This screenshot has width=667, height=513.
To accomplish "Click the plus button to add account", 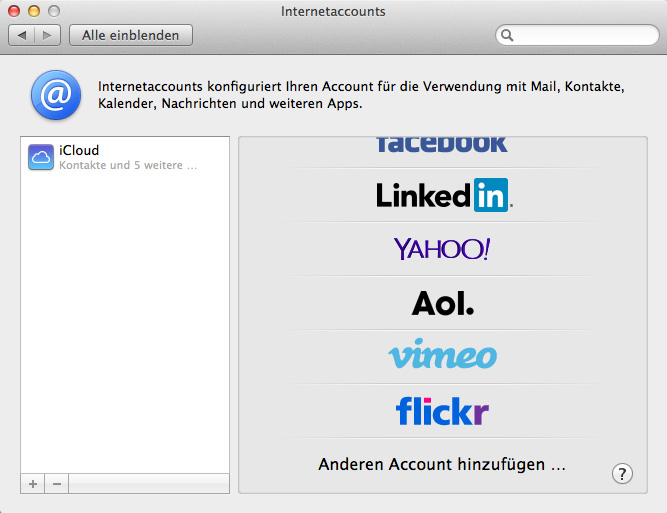I will tap(33, 484).
